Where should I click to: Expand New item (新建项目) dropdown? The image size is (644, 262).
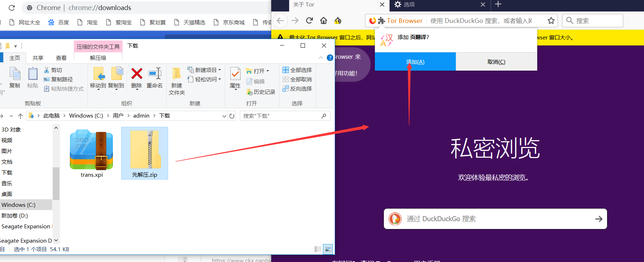tap(219, 70)
